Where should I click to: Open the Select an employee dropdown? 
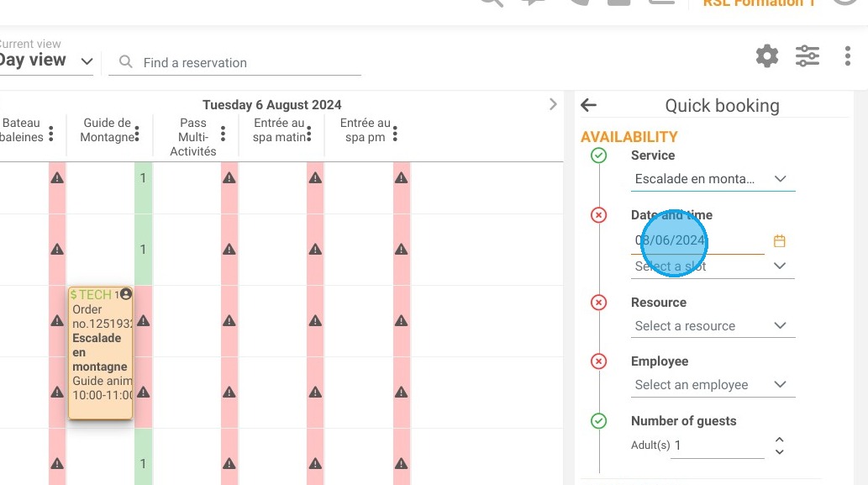713,385
